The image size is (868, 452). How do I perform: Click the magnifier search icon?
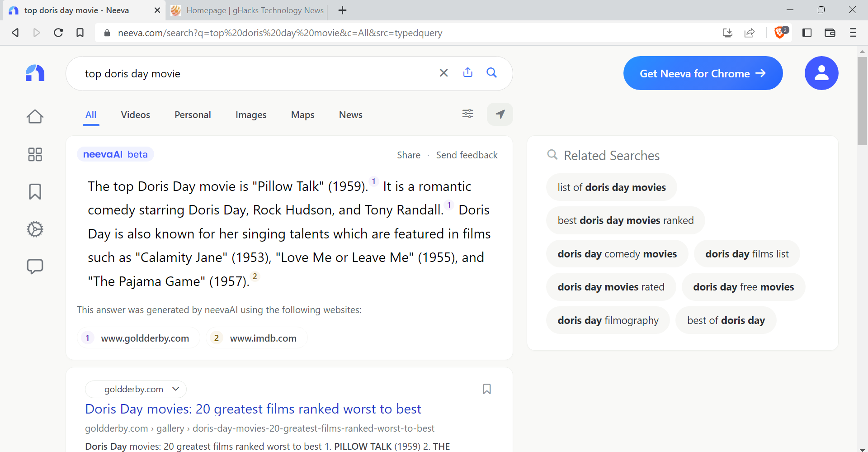491,73
